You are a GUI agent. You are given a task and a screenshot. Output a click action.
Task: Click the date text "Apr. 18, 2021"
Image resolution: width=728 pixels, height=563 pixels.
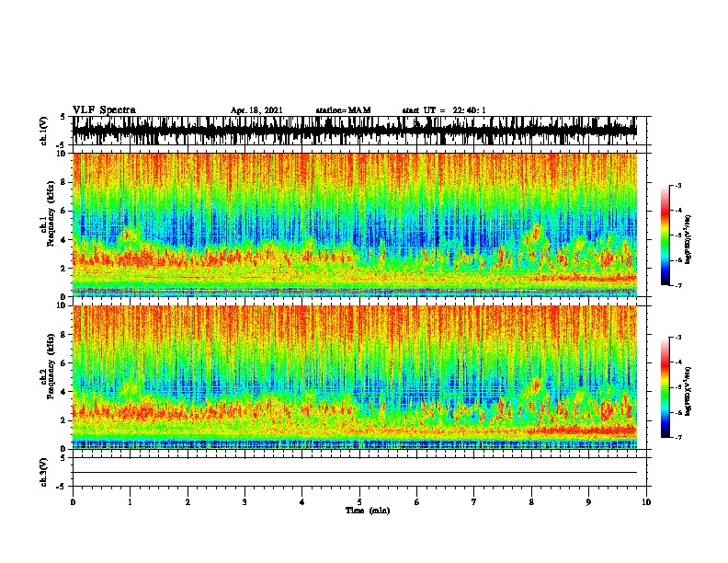click(x=256, y=110)
